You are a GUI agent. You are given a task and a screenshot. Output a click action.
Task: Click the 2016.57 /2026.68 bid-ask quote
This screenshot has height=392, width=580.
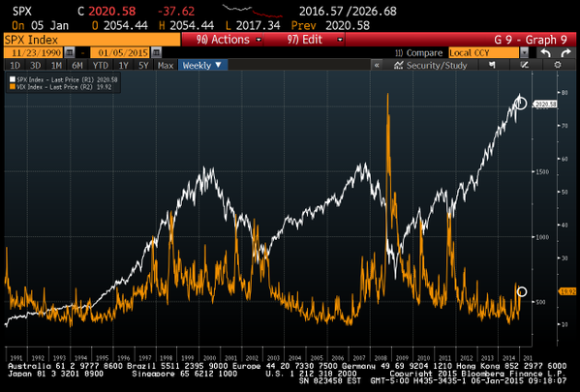tap(348, 11)
